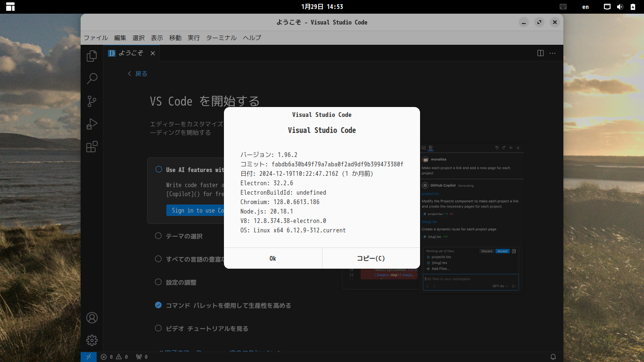The height and width of the screenshot is (362, 644).
Task: Open the en keyboard layout indicator
Action: (x=586, y=7)
